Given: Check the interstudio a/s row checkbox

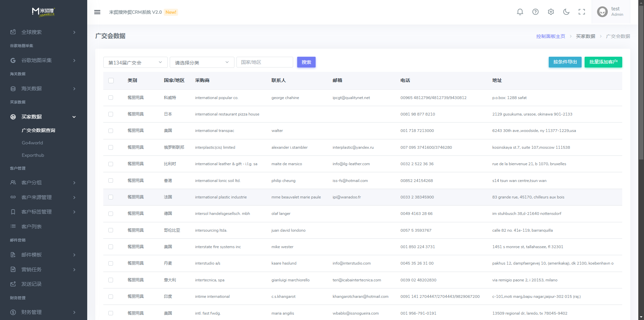Looking at the screenshot, I should pyautogui.click(x=111, y=263).
